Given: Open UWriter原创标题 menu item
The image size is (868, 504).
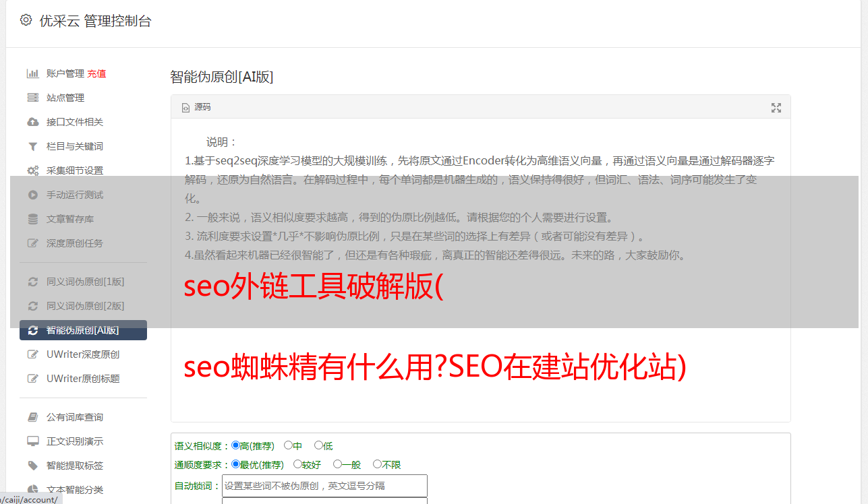Looking at the screenshot, I should click(83, 379).
